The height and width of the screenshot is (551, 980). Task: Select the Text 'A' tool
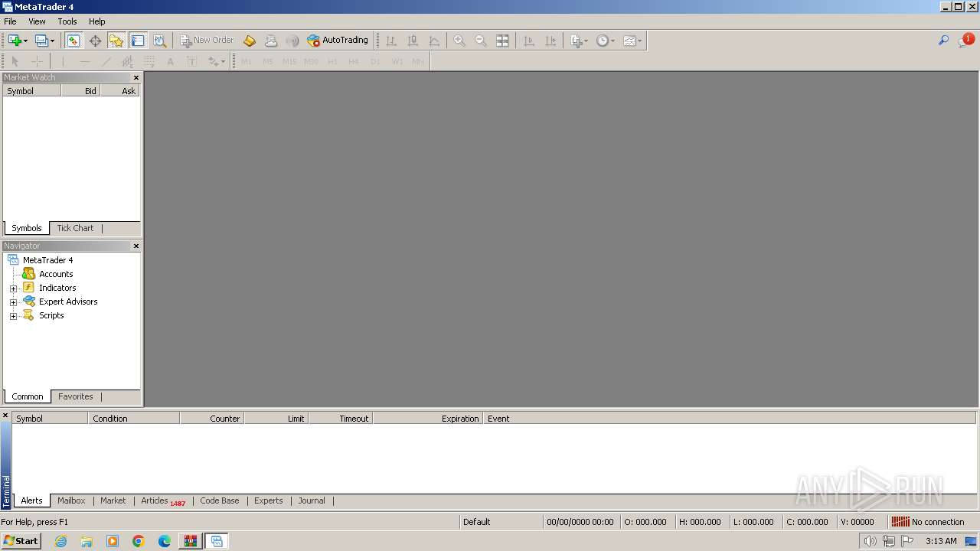(170, 61)
